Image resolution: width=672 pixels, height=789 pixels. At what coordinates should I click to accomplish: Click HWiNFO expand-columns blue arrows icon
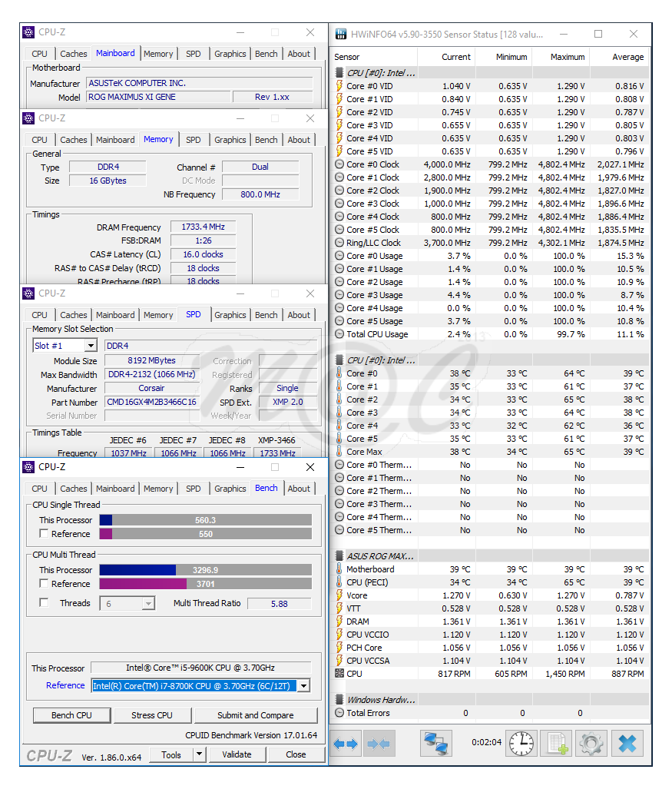click(346, 743)
